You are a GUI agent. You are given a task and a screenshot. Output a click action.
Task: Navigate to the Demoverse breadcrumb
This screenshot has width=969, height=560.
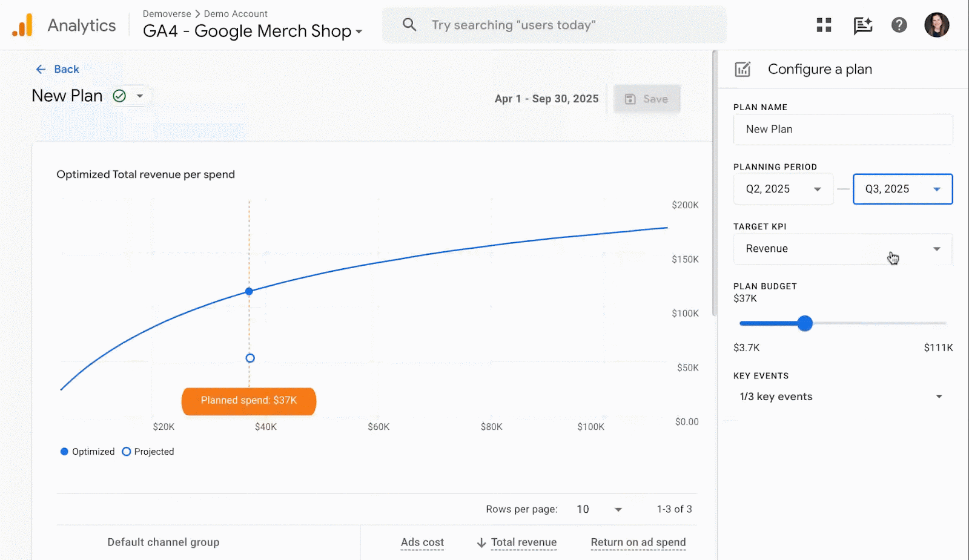[167, 13]
